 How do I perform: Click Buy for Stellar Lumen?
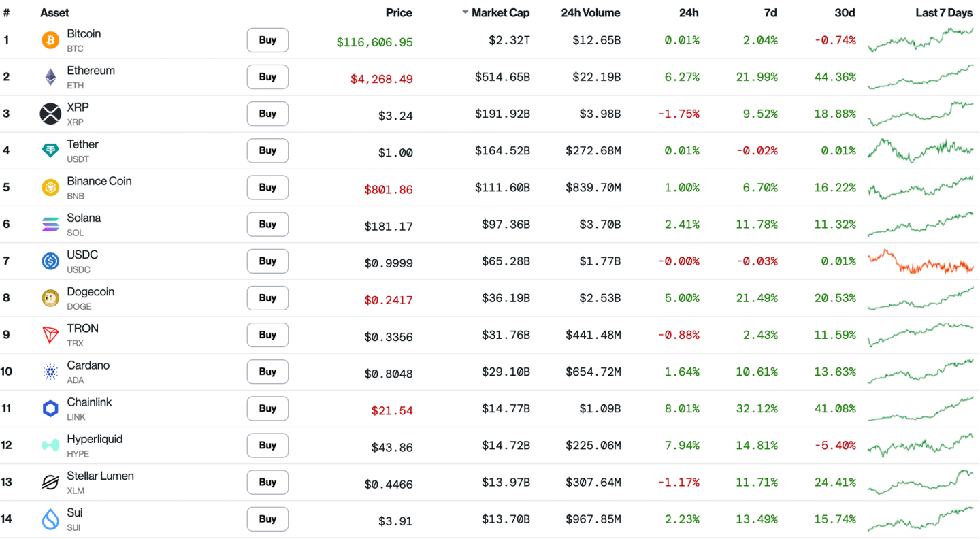pos(267,482)
